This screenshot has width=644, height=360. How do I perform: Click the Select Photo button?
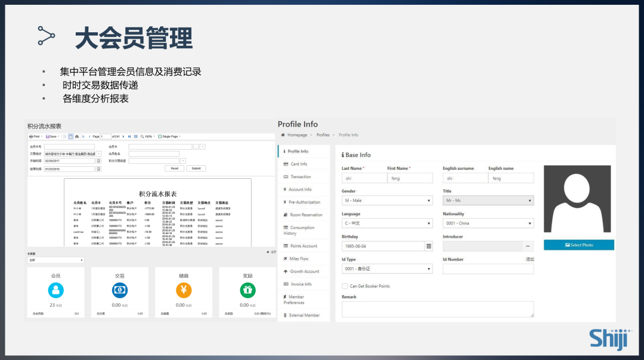tap(579, 245)
